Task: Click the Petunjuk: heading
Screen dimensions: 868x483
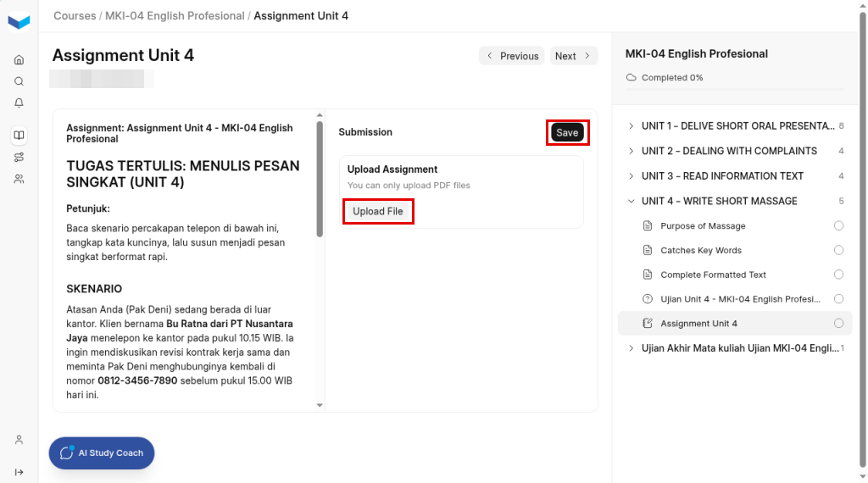Action: coord(88,208)
